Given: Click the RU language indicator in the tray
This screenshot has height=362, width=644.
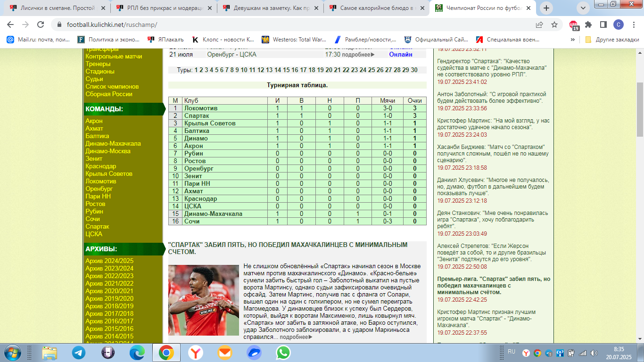Looking at the screenshot, I should [511, 351].
